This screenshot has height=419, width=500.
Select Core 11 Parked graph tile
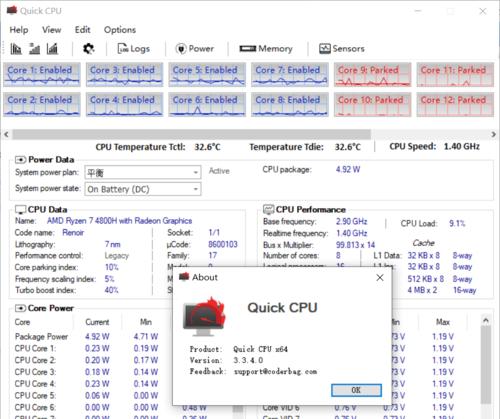tap(455, 74)
